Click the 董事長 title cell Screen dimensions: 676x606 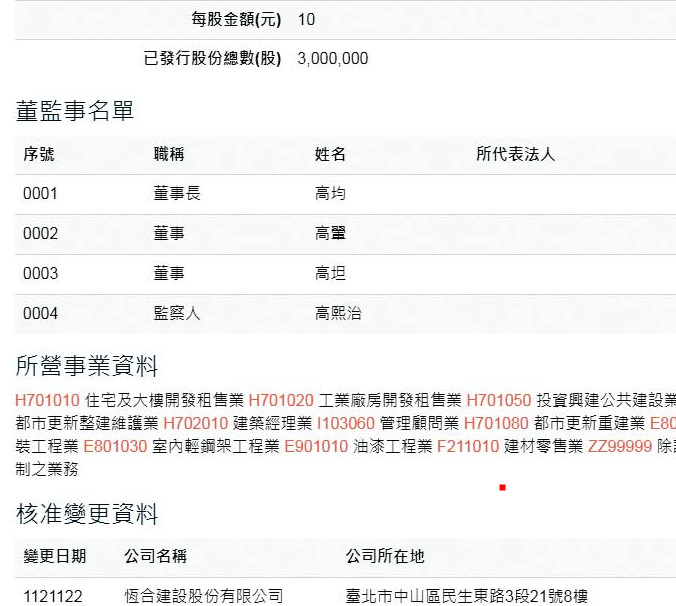click(177, 194)
